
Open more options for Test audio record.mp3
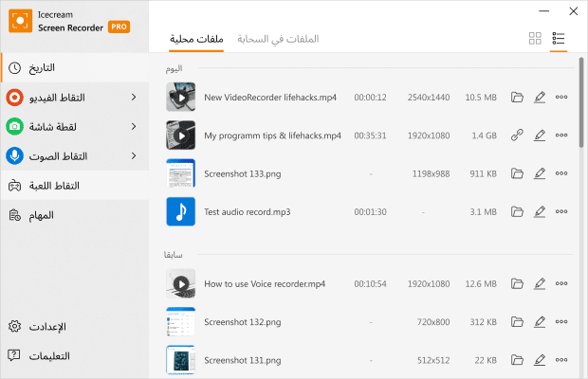tap(561, 211)
